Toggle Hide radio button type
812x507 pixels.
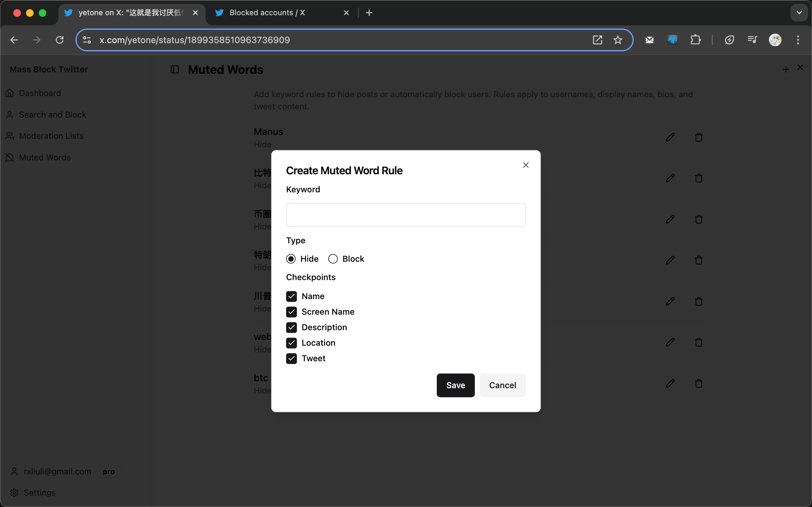pos(291,259)
